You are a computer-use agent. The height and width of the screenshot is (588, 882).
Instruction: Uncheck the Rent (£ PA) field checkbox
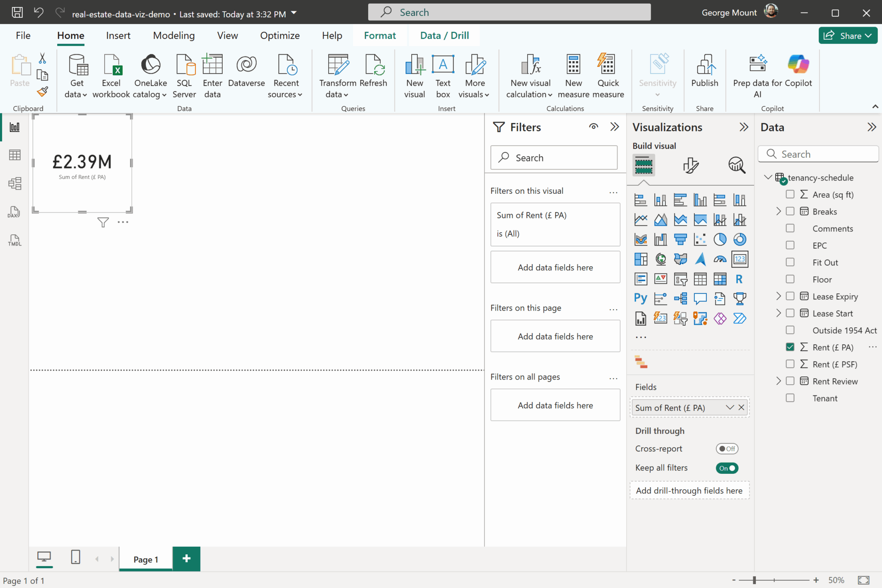tap(790, 347)
